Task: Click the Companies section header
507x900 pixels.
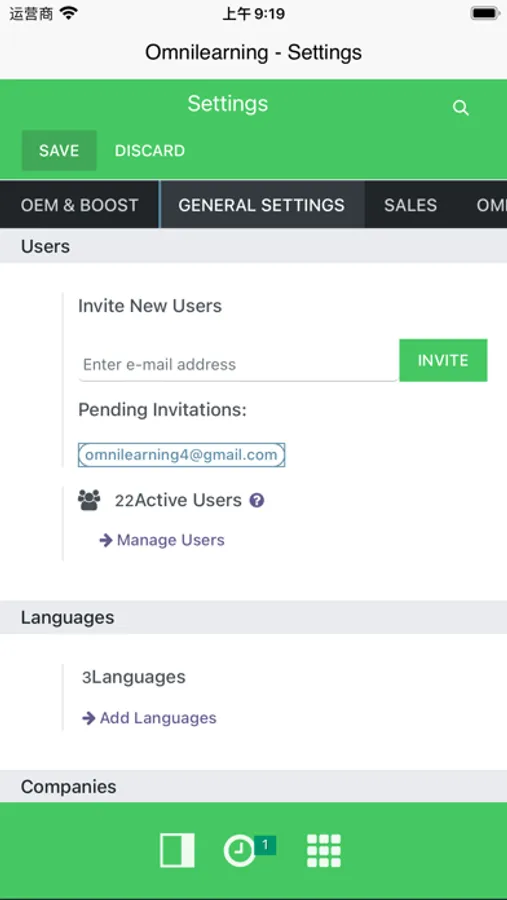Action: 253,786
